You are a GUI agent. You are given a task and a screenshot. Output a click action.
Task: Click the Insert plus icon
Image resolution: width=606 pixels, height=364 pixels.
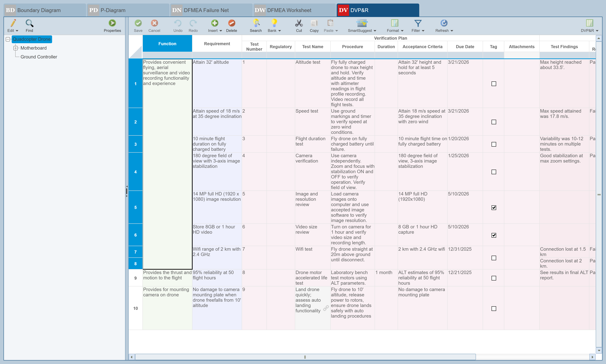(x=215, y=23)
